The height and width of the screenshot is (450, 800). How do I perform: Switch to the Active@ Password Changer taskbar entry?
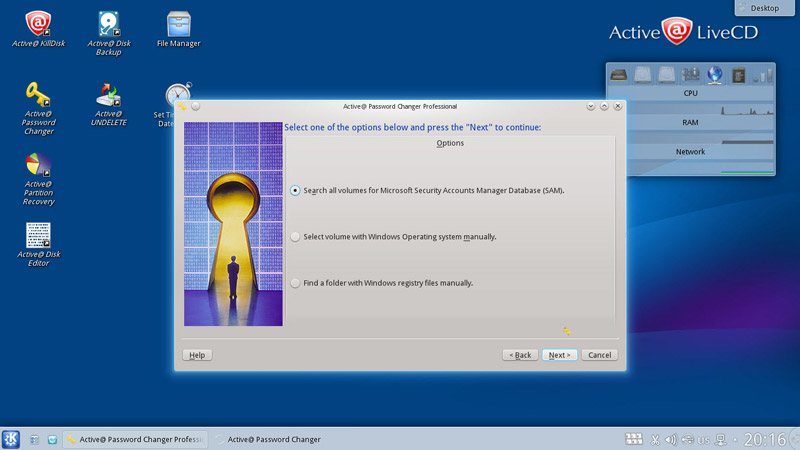tap(270, 439)
